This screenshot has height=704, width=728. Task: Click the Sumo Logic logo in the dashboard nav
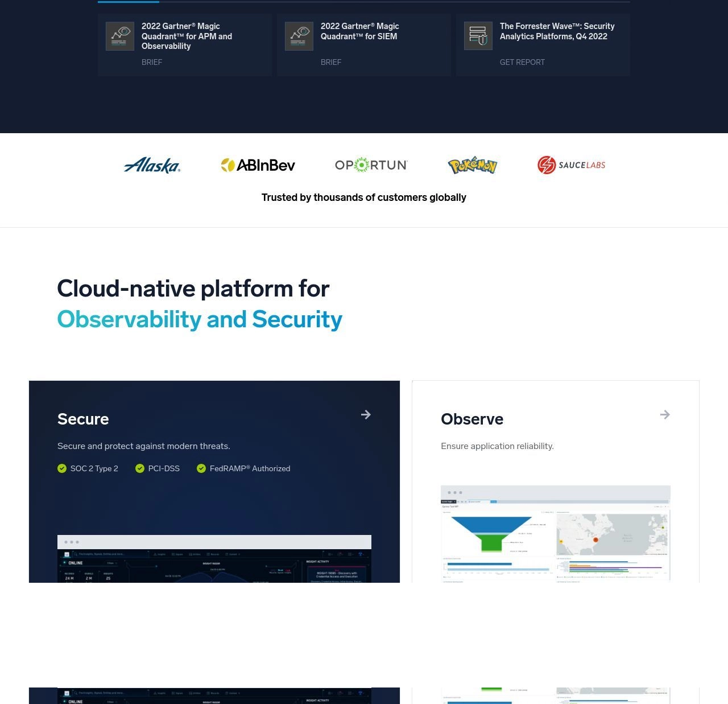tap(67, 554)
